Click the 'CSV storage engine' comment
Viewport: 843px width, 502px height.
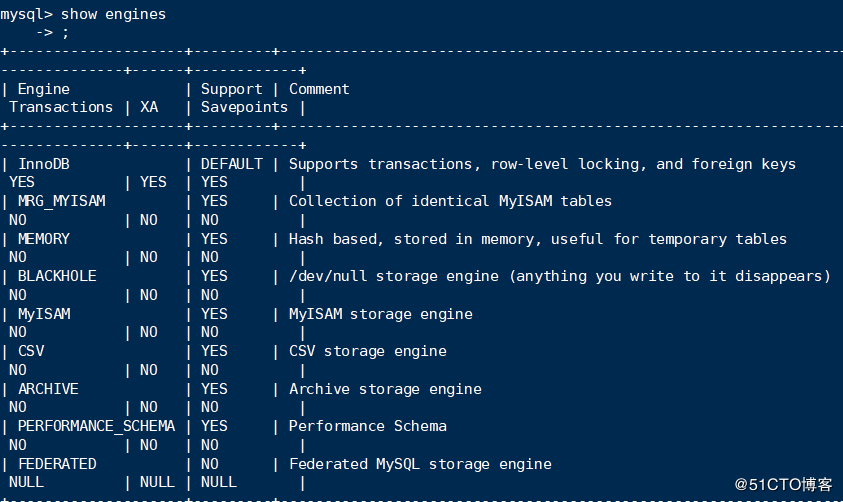(368, 352)
